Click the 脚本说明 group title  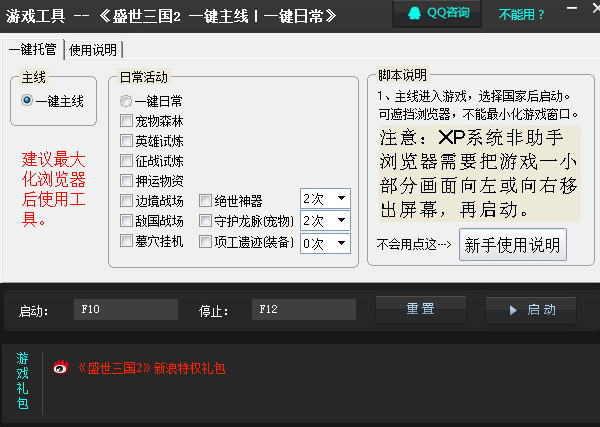coord(402,75)
